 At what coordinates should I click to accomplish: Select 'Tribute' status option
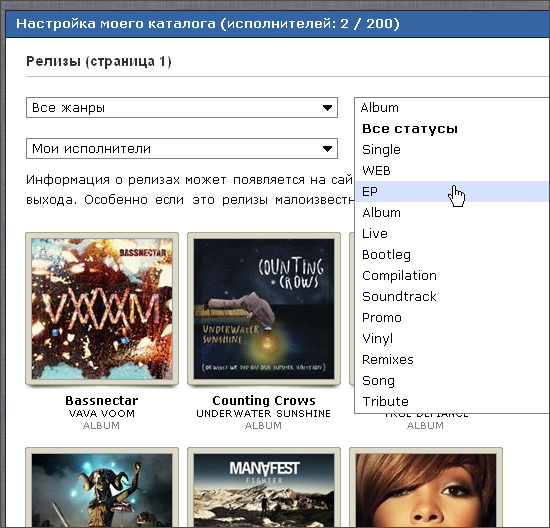[452, 401]
